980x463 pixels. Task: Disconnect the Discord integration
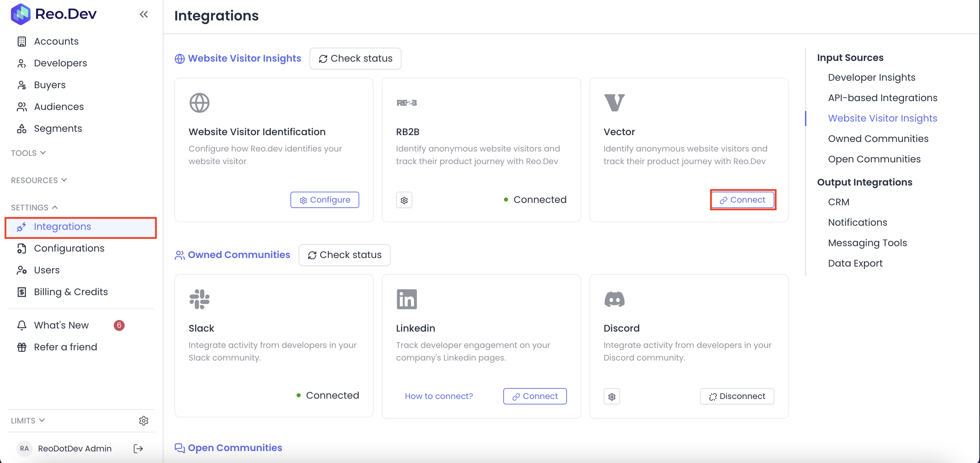737,396
